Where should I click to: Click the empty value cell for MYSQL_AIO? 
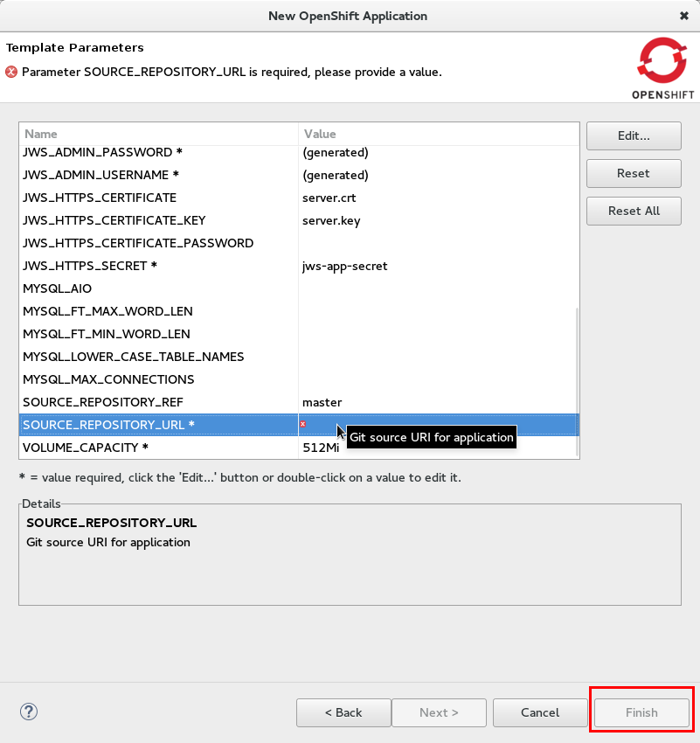pos(439,289)
